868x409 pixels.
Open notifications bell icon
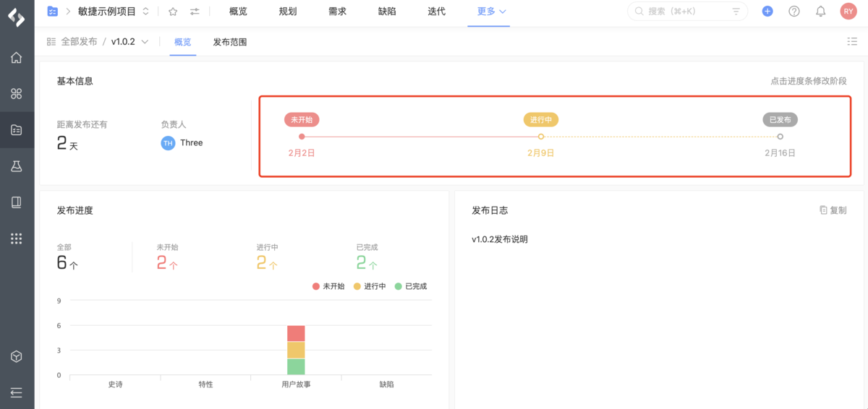pyautogui.click(x=821, y=12)
